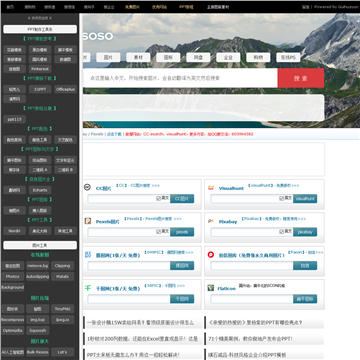Click the Visualhunt logo icon
This screenshot has width=360, height=360.
coord(211,188)
